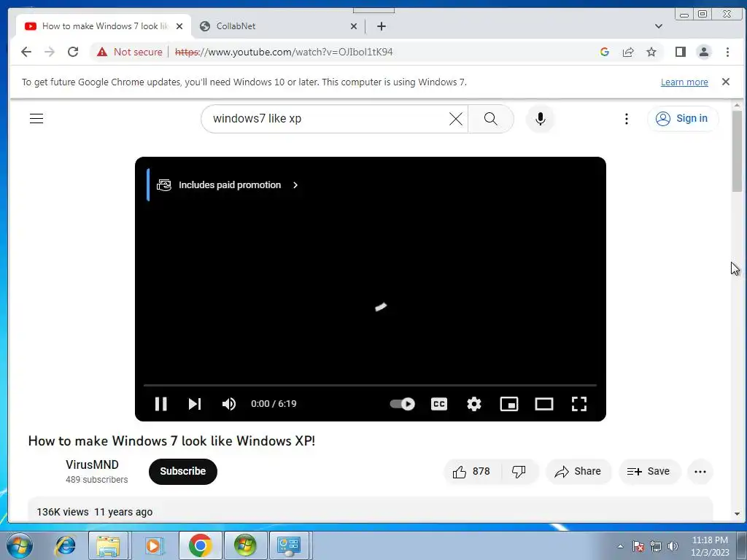Like the video with 878 likes
This screenshot has width=747, height=560.
pyautogui.click(x=471, y=472)
